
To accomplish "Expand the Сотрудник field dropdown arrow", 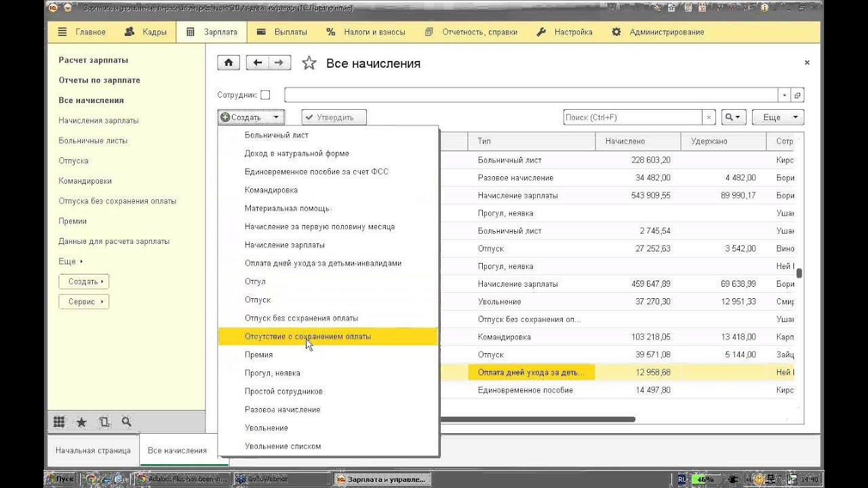I will click(x=785, y=96).
